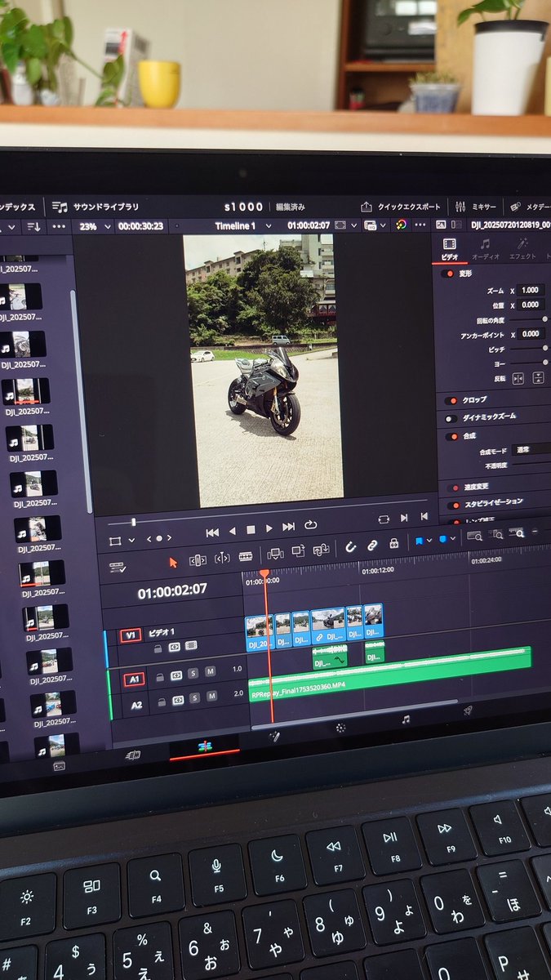Open the ミキサー panel
Screen dimensions: 551x980
475,207
